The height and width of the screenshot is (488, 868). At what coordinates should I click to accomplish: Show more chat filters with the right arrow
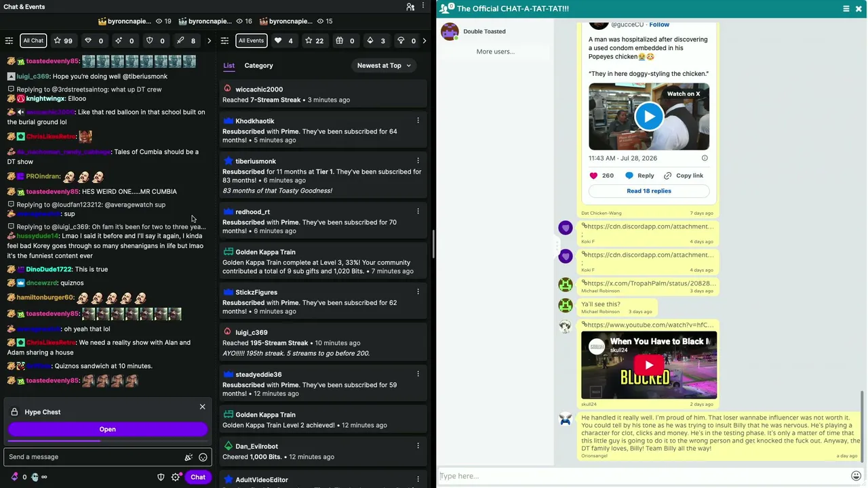(209, 41)
